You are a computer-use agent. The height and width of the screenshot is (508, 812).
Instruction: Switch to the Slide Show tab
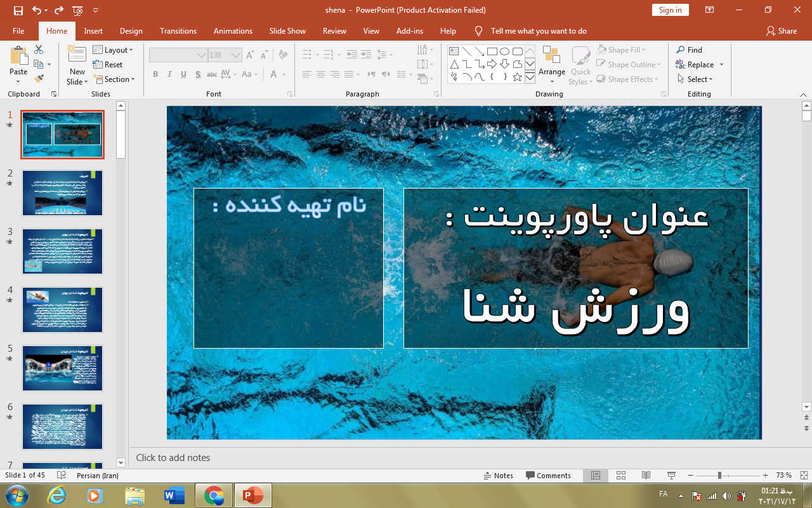287,31
